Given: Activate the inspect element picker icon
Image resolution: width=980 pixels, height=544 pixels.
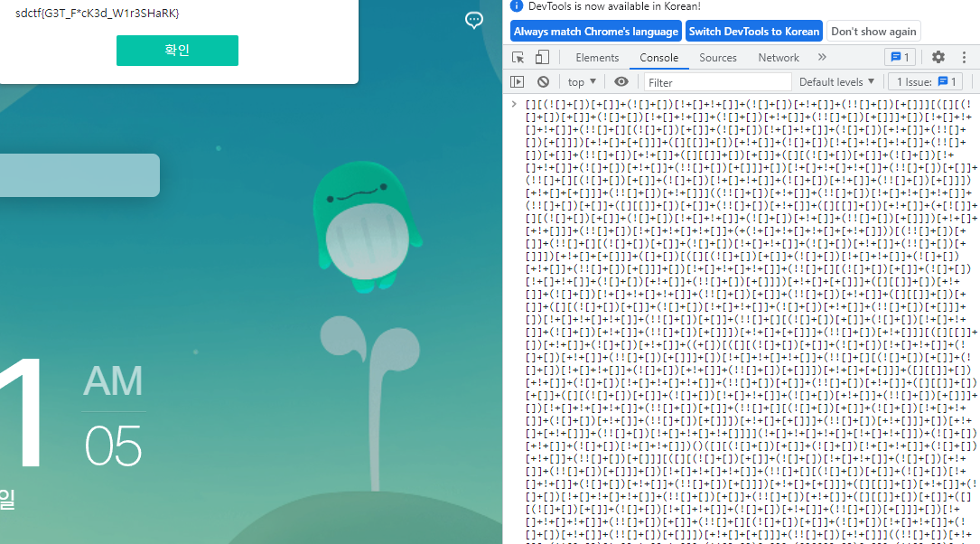Looking at the screenshot, I should [x=518, y=58].
